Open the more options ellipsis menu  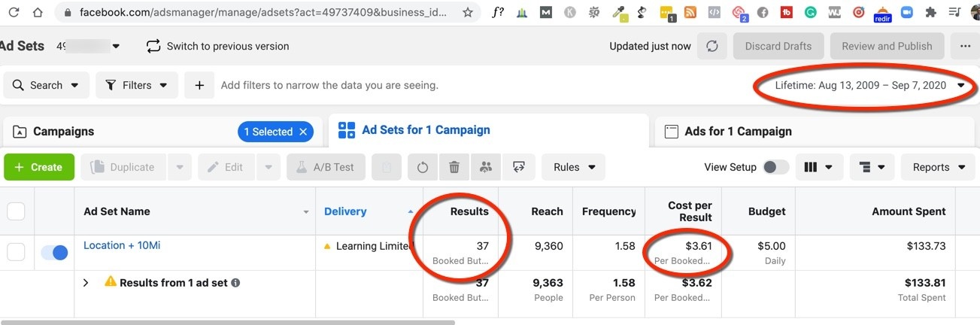pyautogui.click(x=965, y=46)
